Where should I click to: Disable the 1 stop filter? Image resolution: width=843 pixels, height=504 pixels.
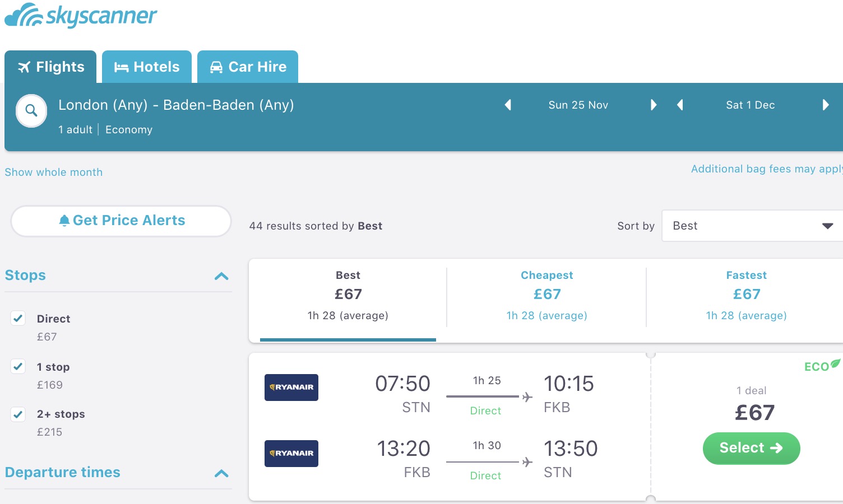pos(17,366)
